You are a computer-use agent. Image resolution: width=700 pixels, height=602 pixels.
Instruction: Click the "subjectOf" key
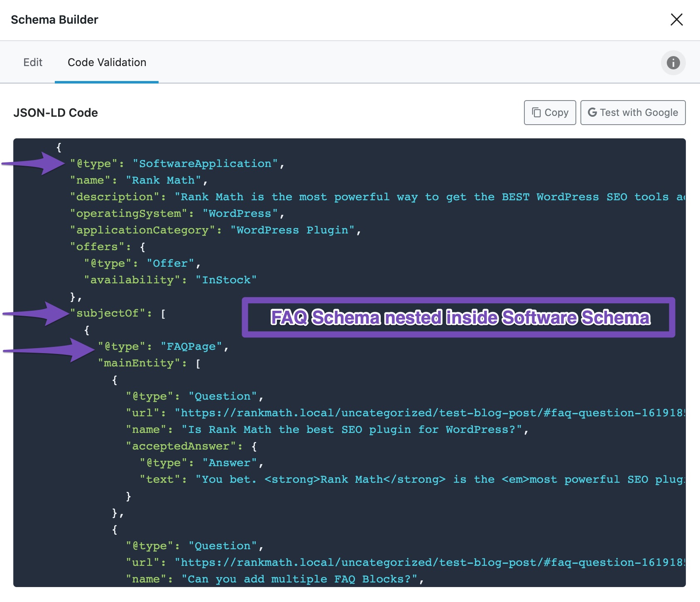click(107, 313)
